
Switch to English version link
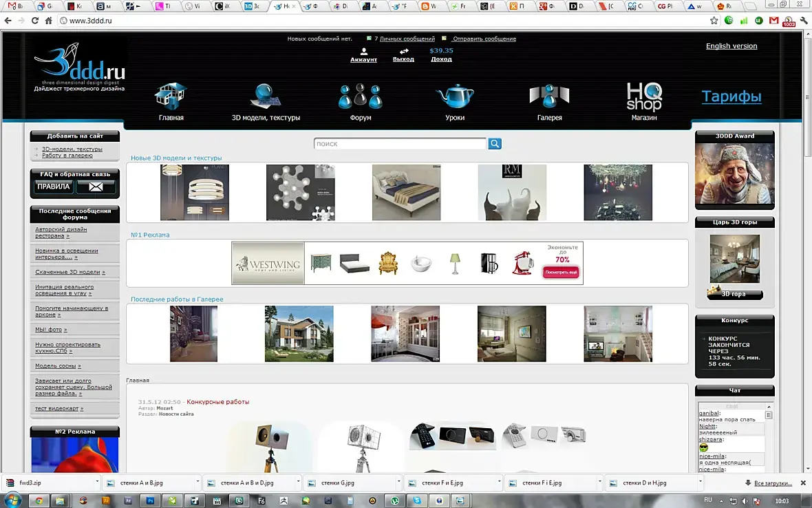[x=731, y=46]
